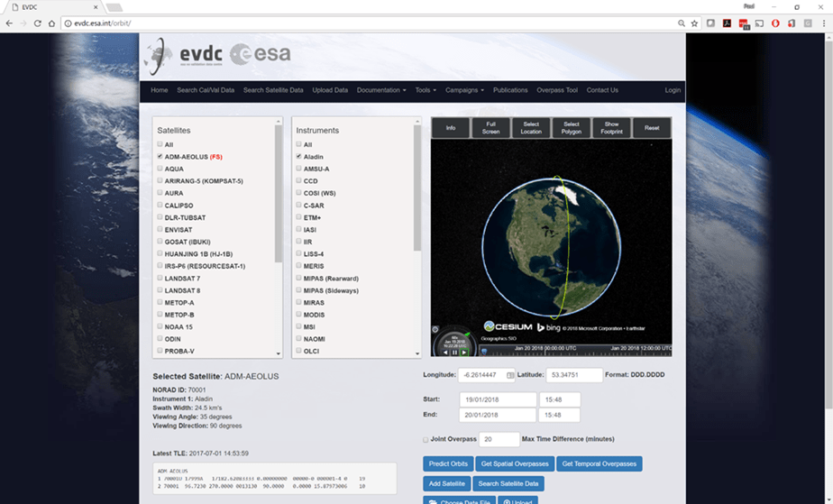Click the Adobe Acrobat extension icon
The width and height of the screenshot is (833, 504).
727,23
